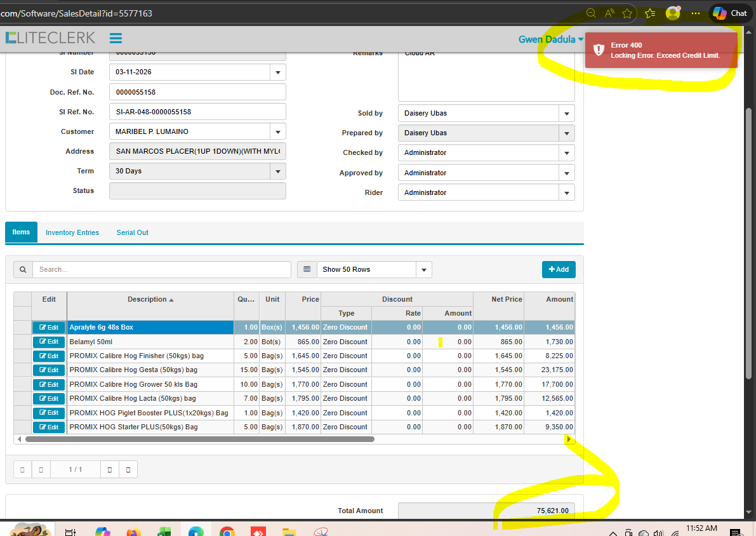Edit the Belamyl 50ml item row
The image size is (756, 536).
[49, 342]
